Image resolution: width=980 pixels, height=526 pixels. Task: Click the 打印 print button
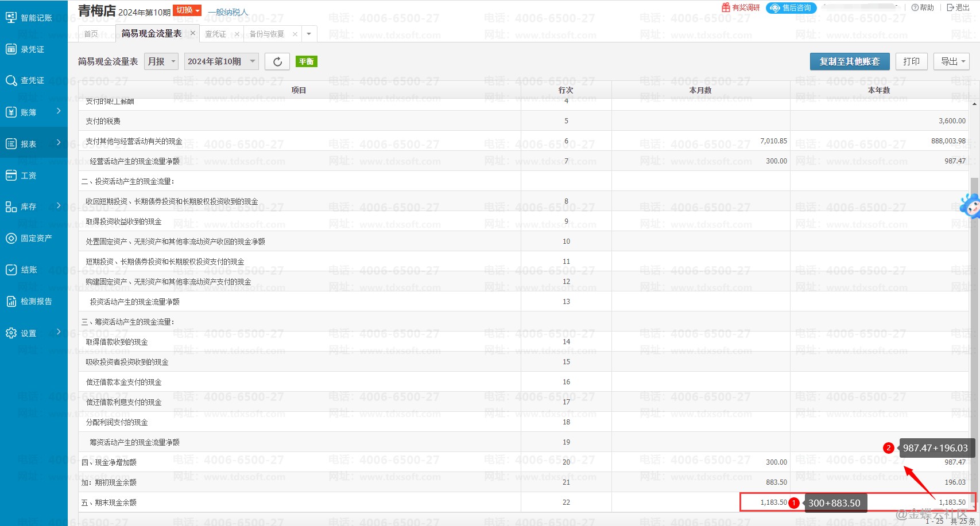912,61
